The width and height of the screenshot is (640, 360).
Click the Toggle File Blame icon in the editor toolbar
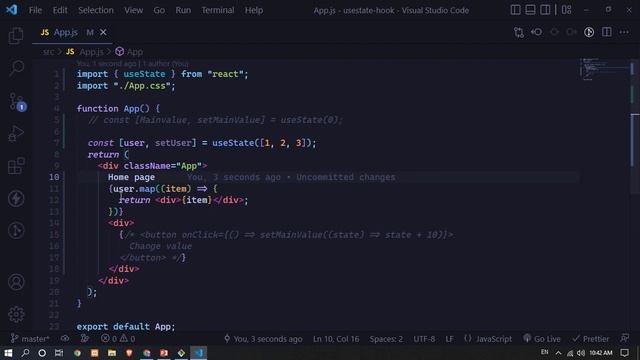pyautogui.click(x=589, y=32)
